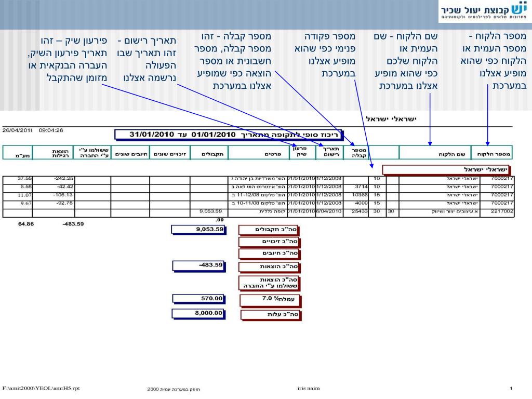The width and height of the screenshot is (532, 399).
Task: Click the מספר קבלה column header
Action: (356, 152)
